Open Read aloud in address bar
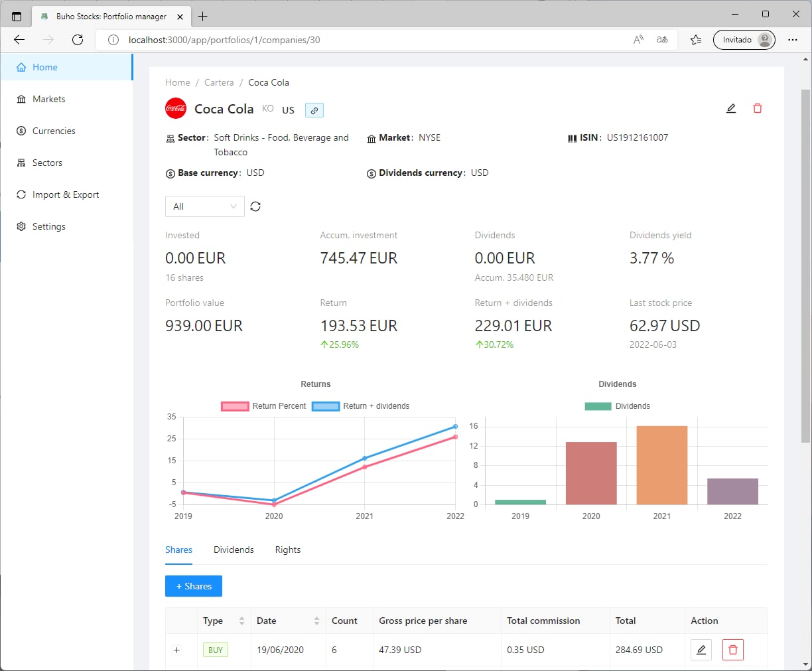812x671 pixels. (638, 40)
